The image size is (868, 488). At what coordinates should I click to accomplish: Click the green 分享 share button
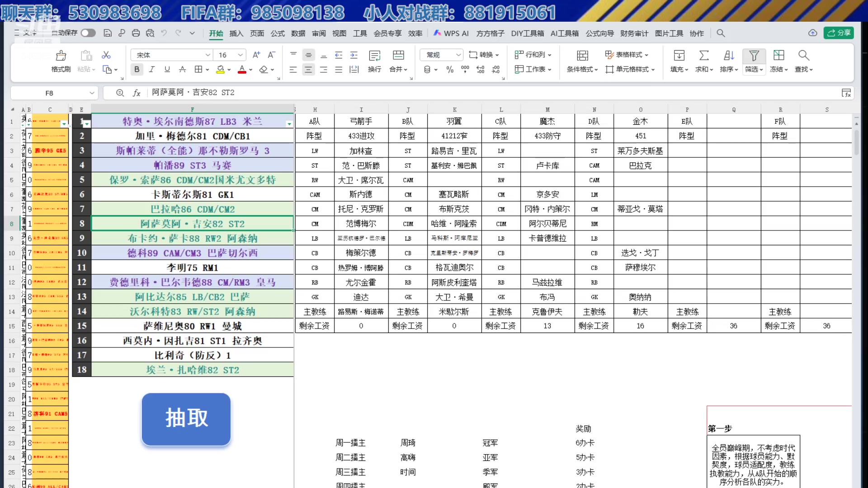tap(839, 33)
